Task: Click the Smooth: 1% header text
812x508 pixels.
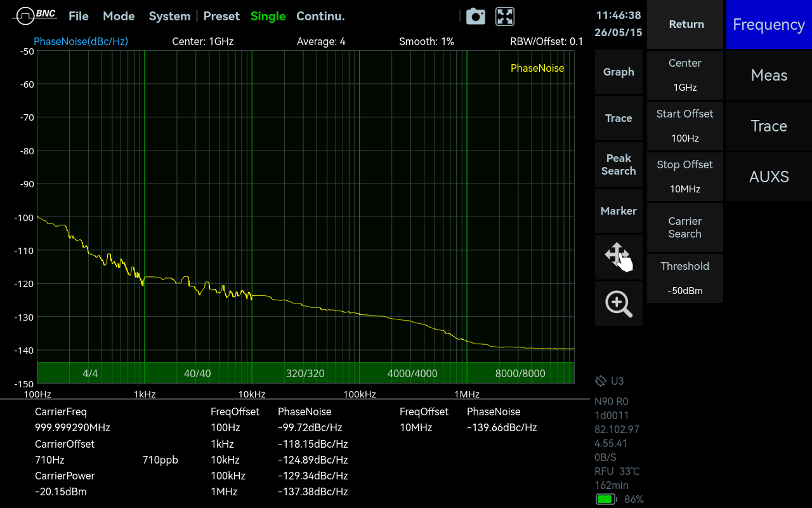Action: coord(426,41)
